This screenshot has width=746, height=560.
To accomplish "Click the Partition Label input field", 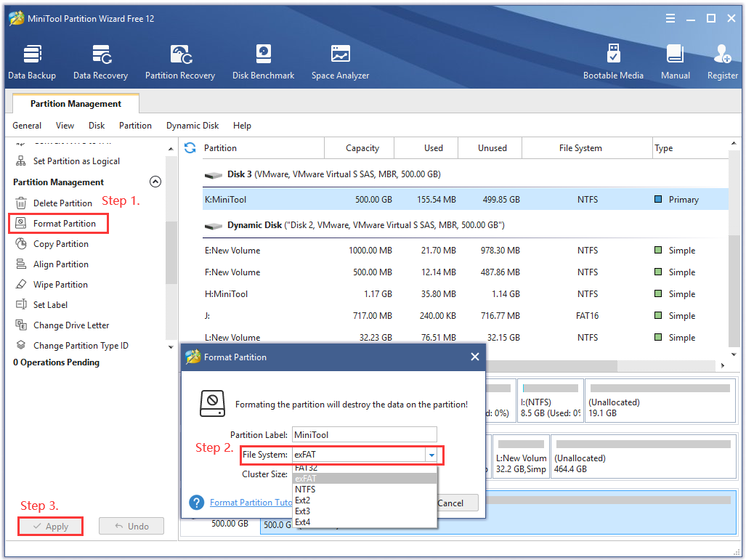I will click(364, 435).
